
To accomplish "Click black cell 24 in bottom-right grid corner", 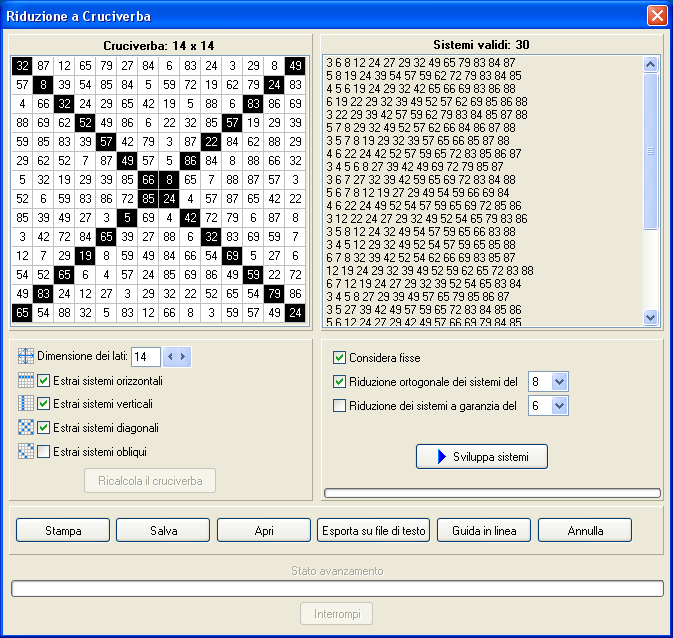I will 295,313.
